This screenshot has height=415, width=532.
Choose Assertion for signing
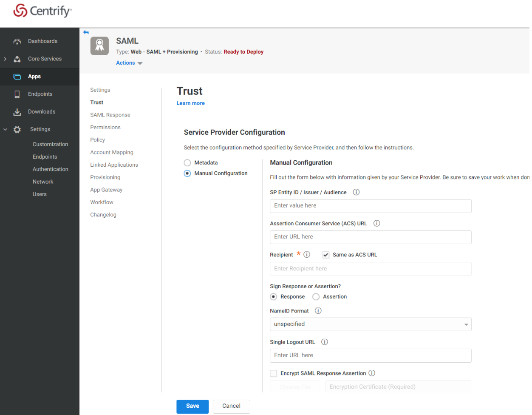coord(316,297)
